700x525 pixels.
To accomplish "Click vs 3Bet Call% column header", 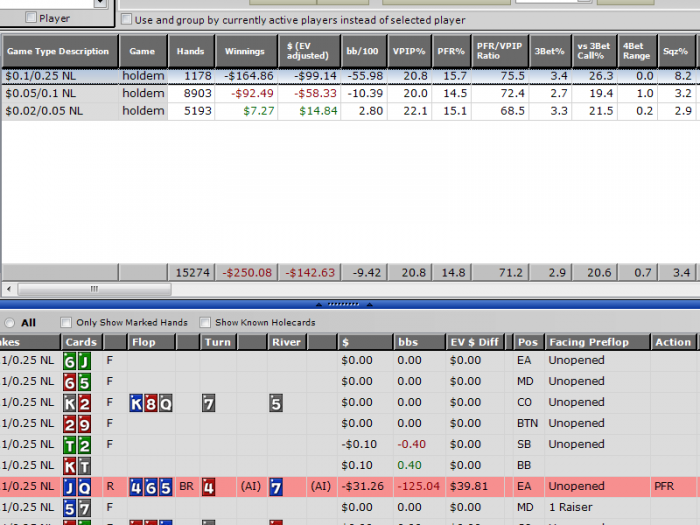I will [594, 51].
